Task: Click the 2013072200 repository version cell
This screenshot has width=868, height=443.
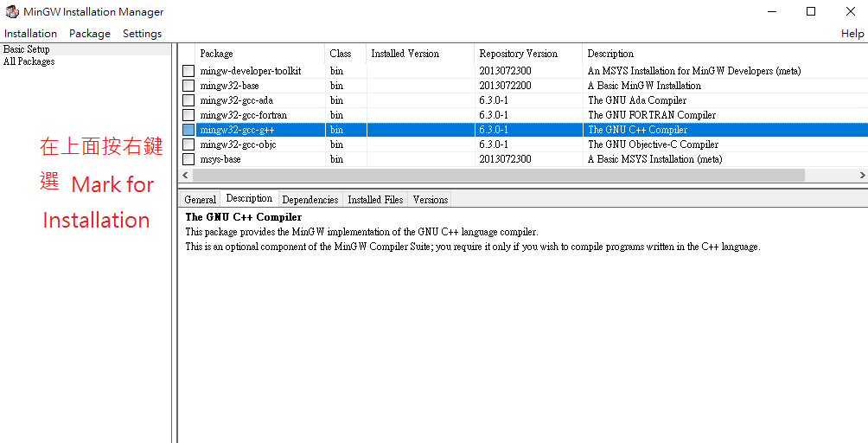Action: [506, 86]
